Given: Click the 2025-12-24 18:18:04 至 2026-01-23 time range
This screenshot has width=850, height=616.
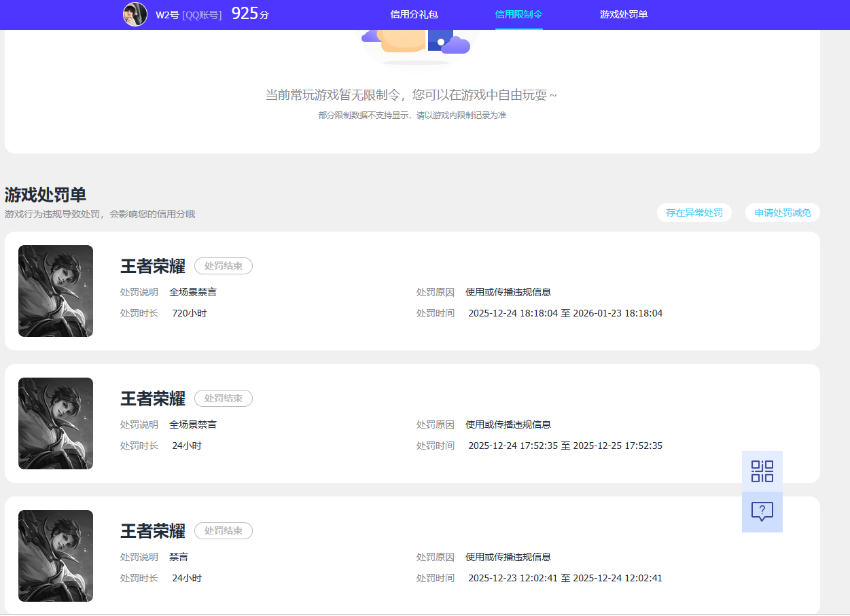Looking at the screenshot, I should click(x=565, y=313).
